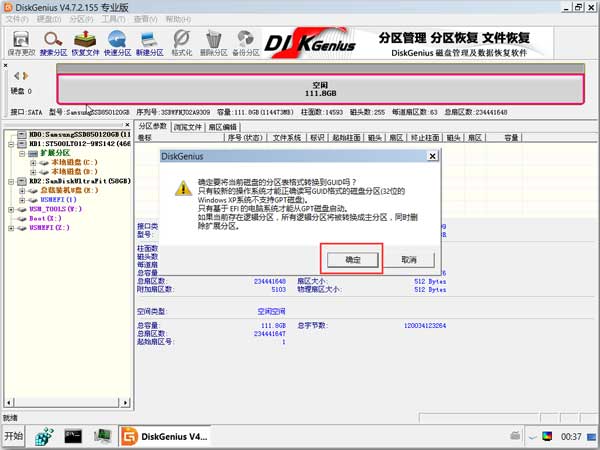Click the HD1 ST500LT012 disk icon
Viewport: 600px width, 450px height.
[22, 144]
